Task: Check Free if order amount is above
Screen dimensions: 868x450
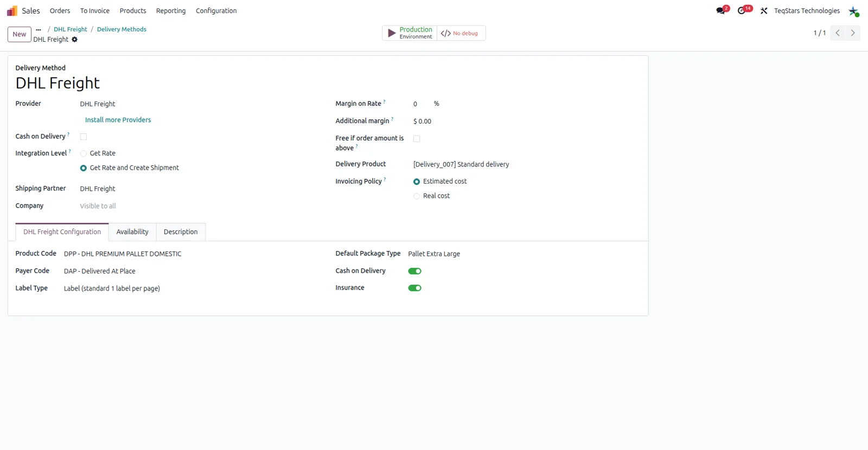Action: (x=417, y=139)
